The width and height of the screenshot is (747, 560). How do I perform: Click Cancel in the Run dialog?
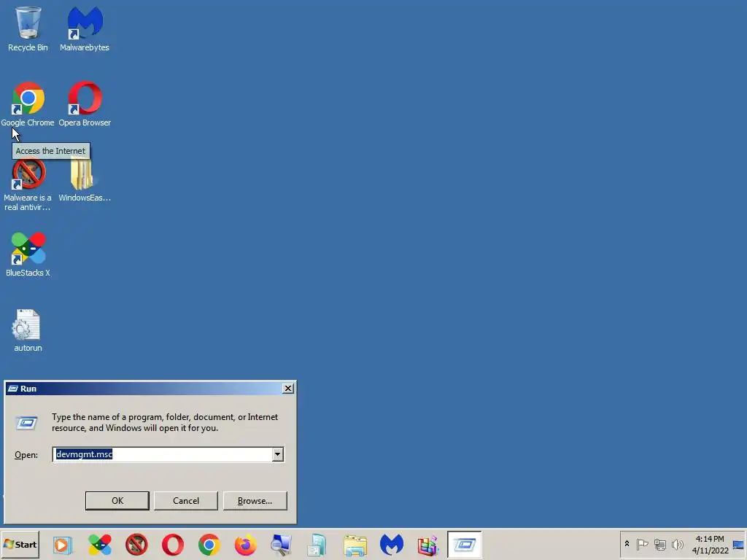pos(186,500)
